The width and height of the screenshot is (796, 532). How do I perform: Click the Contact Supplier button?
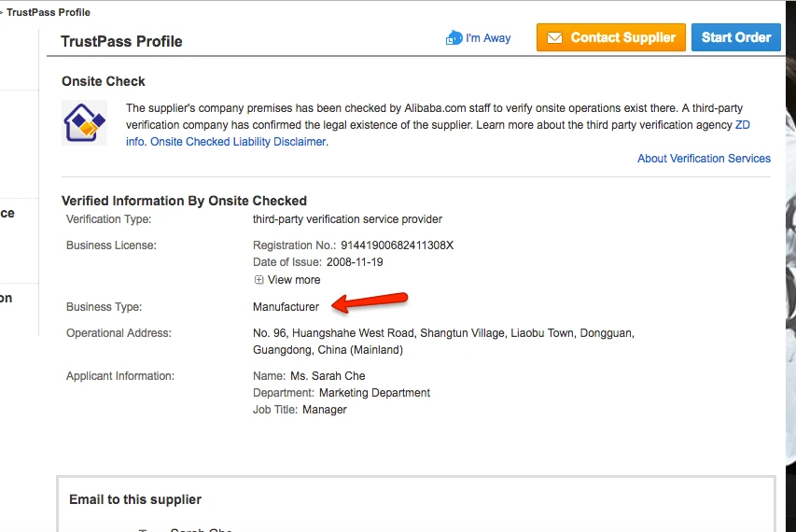pos(610,37)
